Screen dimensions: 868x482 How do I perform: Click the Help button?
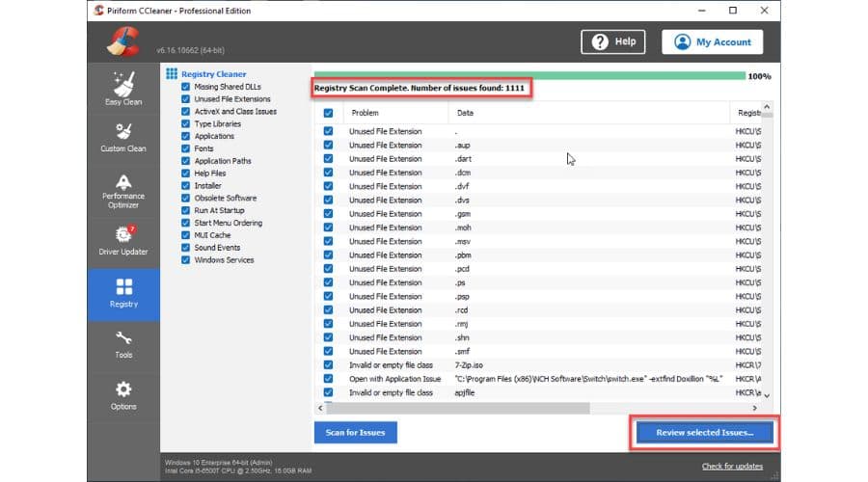(x=612, y=42)
